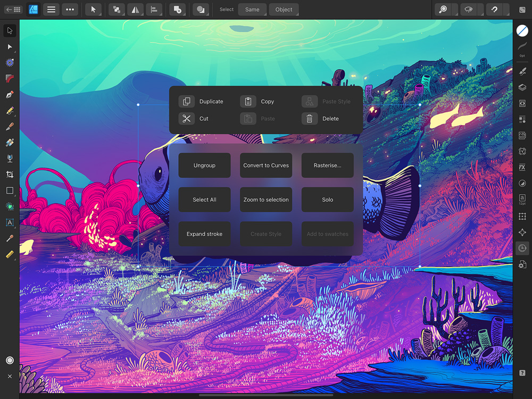Deselect using the X button
Image resolution: width=532 pixels, height=399 pixels.
[x=10, y=376]
